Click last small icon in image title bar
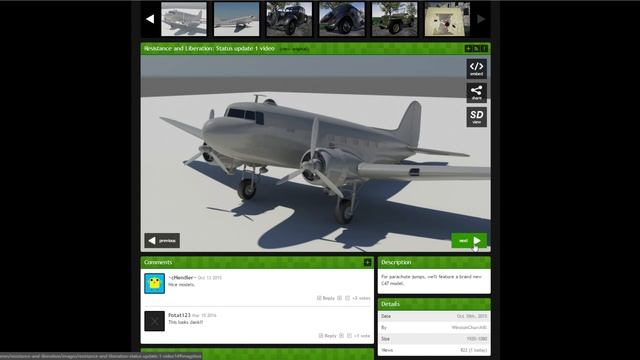The image size is (640, 360). pyautogui.click(x=484, y=49)
